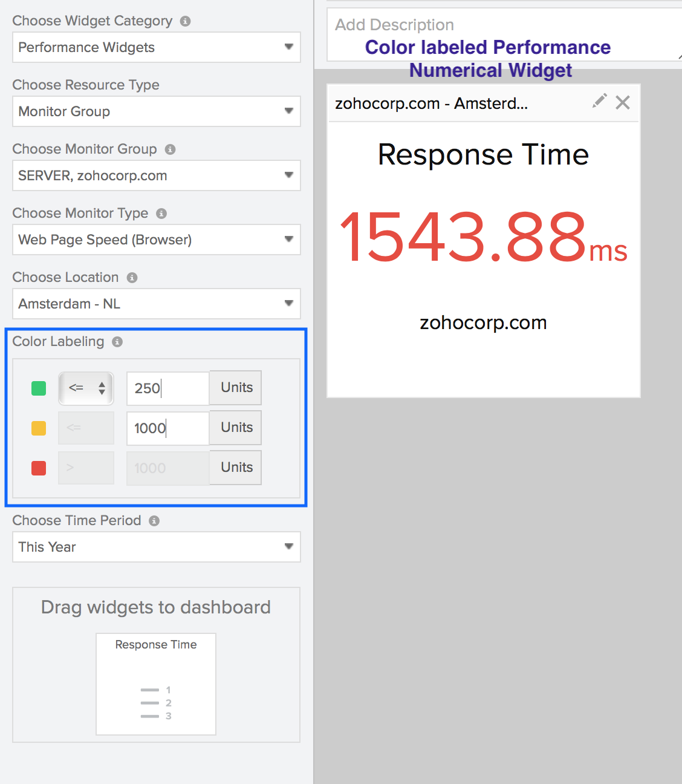Click the green threshold color swatch
Viewport: 682px width, 784px height.
pyautogui.click(x=38, y=388)
